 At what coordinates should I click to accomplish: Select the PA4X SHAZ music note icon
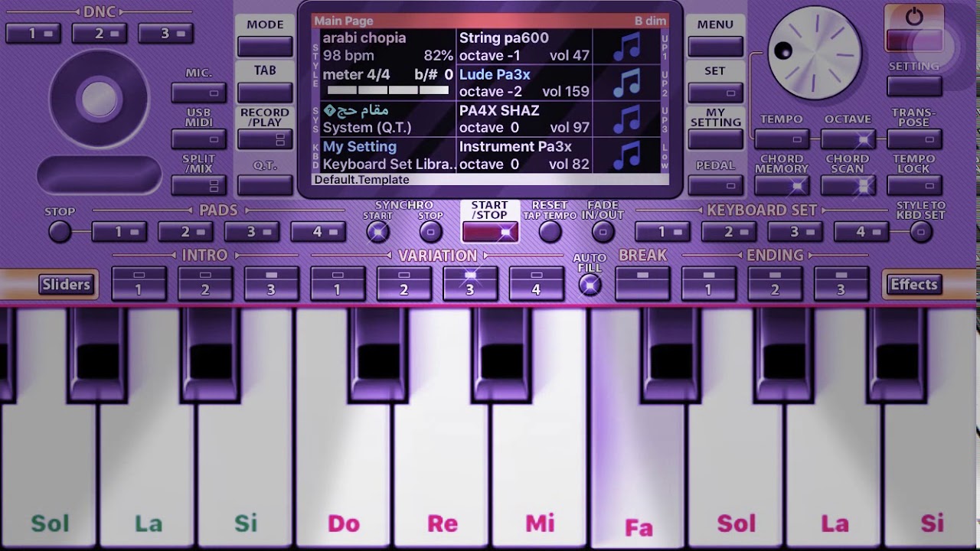click(627, 119)
